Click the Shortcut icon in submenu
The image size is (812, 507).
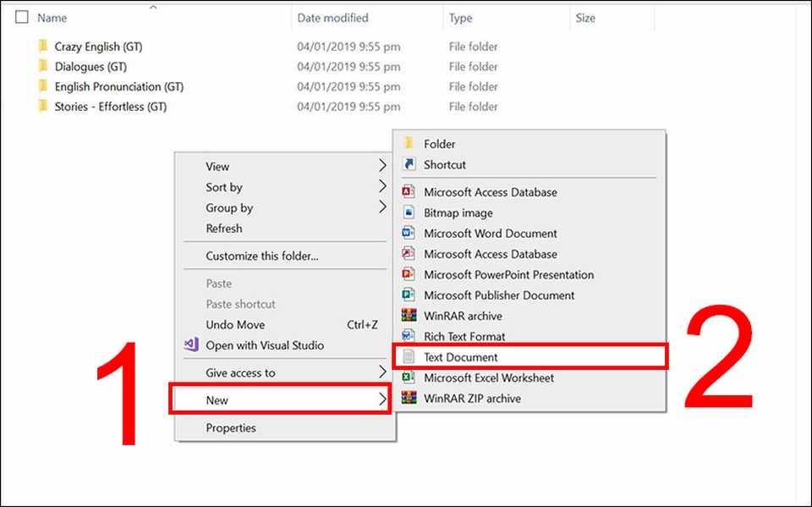(409, 165)
